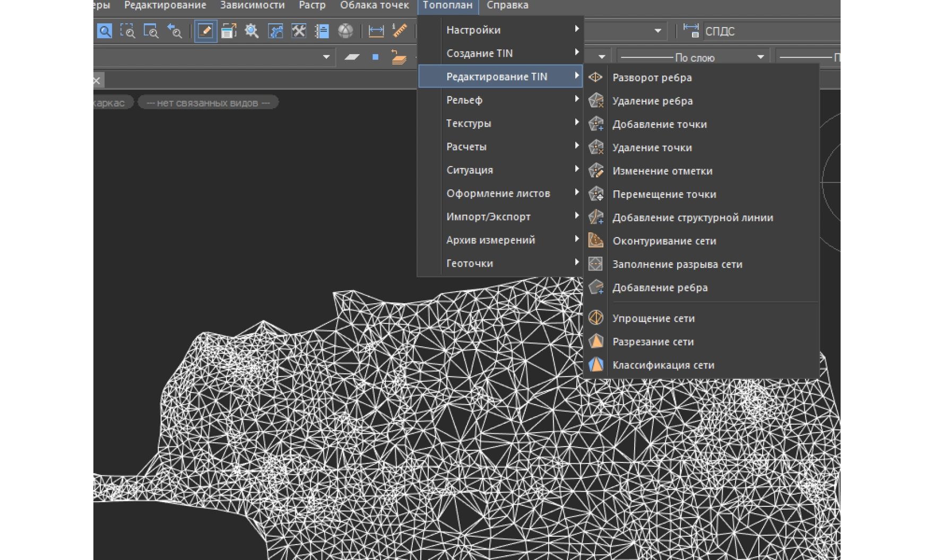
Task: Toggle the highlighted pencil edit icon
Action: (x=205, y=31)
